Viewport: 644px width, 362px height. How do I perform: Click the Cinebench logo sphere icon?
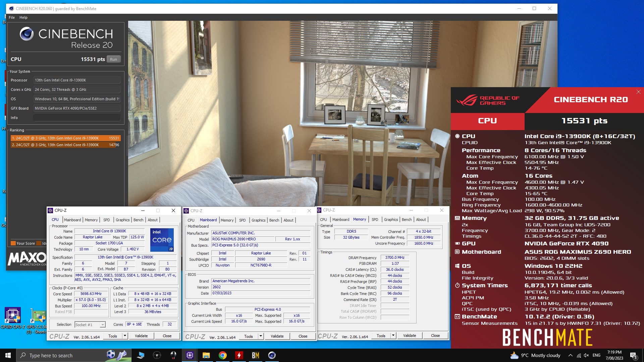[27, 34]
